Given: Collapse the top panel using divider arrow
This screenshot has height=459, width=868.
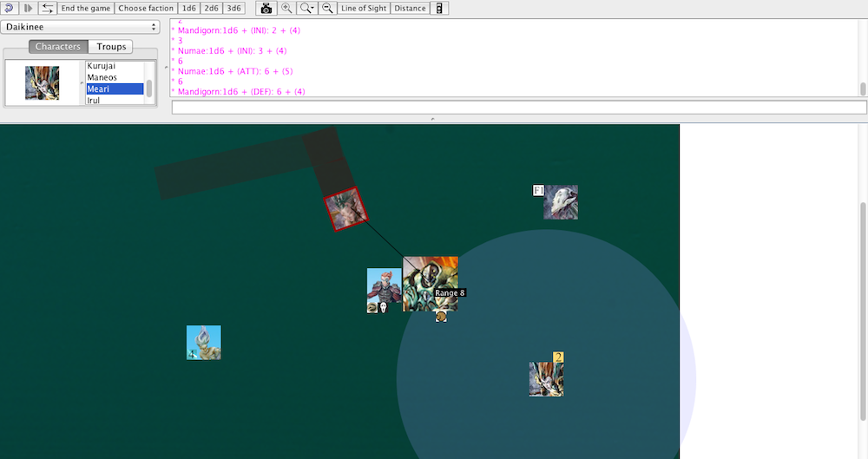Looking at the screenshot, I should (x=432, y=119).
